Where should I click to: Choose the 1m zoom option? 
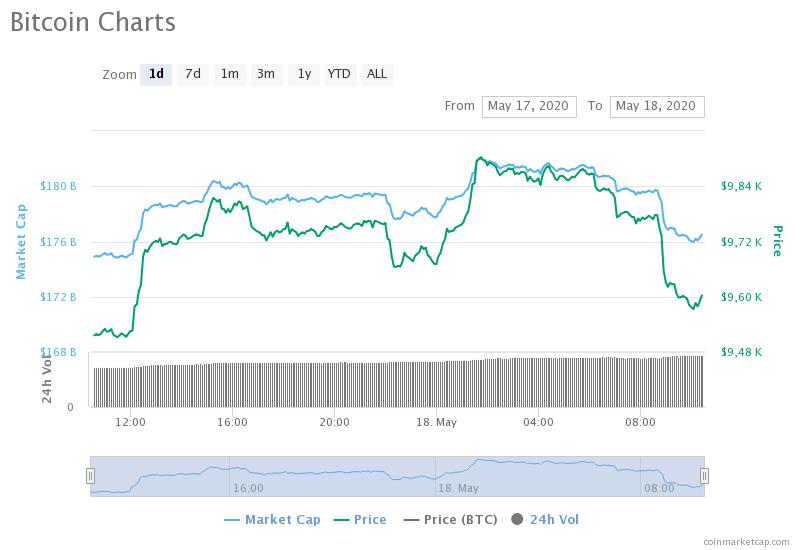[230, 74]
